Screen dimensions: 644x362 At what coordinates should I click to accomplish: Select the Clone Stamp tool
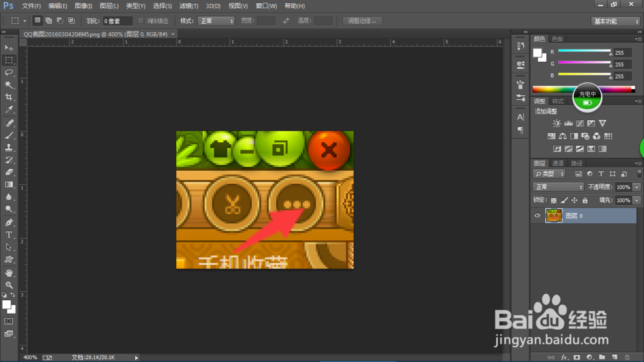8,148
